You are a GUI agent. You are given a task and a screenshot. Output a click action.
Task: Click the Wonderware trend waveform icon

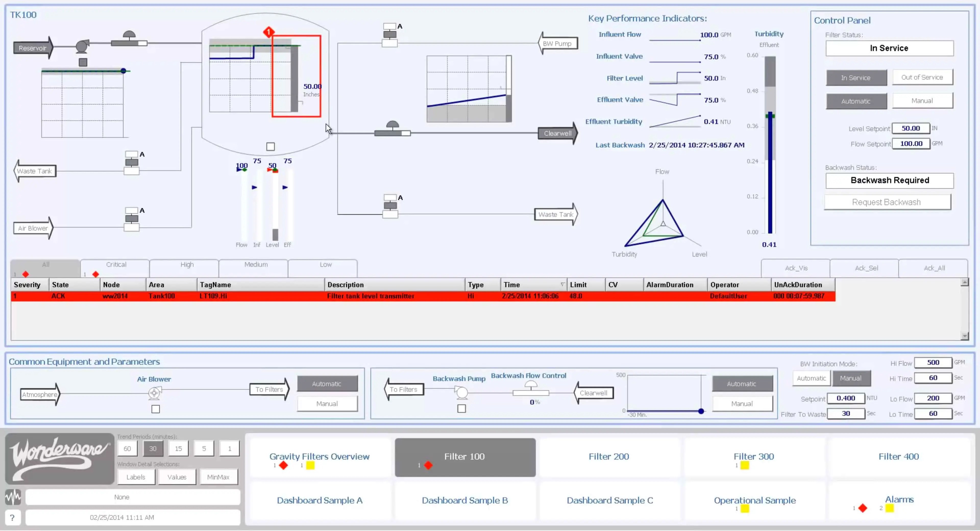click(x=13, y=497)
